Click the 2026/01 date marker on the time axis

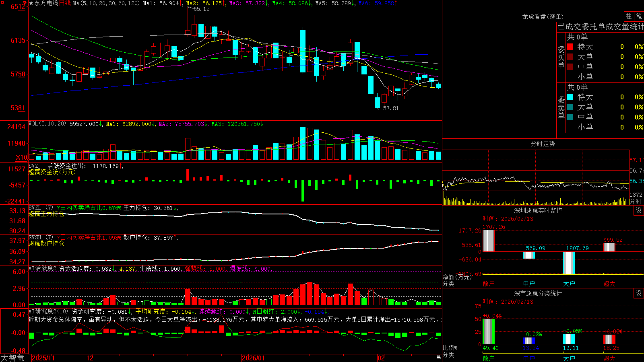(254, 358)
